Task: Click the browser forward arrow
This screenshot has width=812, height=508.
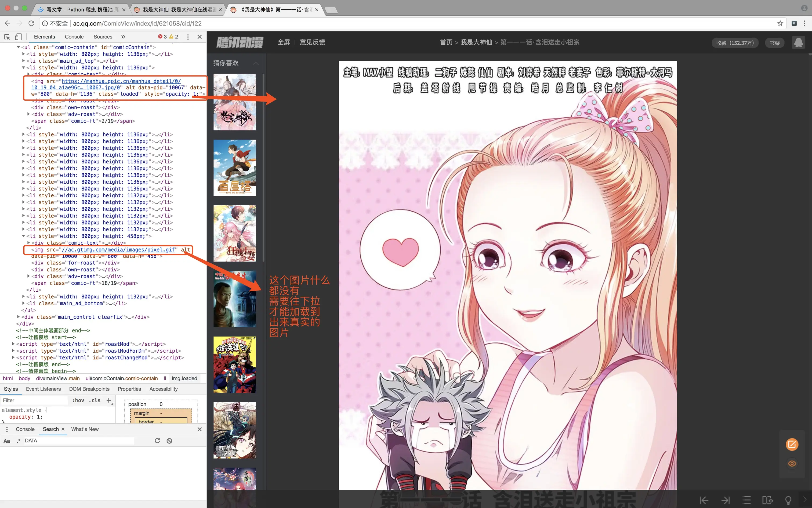Action: point(19,23)
